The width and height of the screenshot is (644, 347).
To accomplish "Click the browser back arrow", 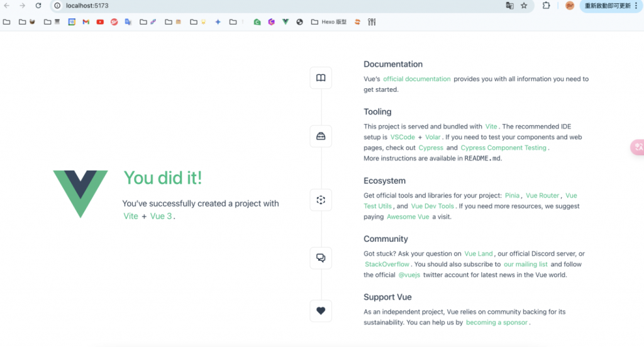I will point(6,6).
